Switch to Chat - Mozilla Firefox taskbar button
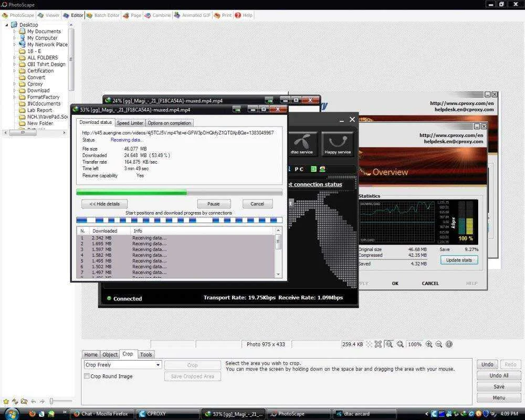Viewport: 525px width, 420px height. [x=102, y=414]
